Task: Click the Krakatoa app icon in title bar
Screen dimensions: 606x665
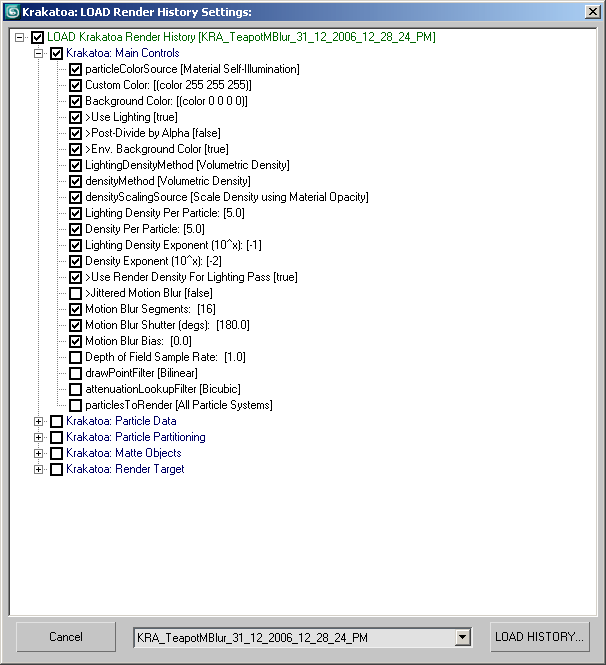Action: [x=12, y=11]
